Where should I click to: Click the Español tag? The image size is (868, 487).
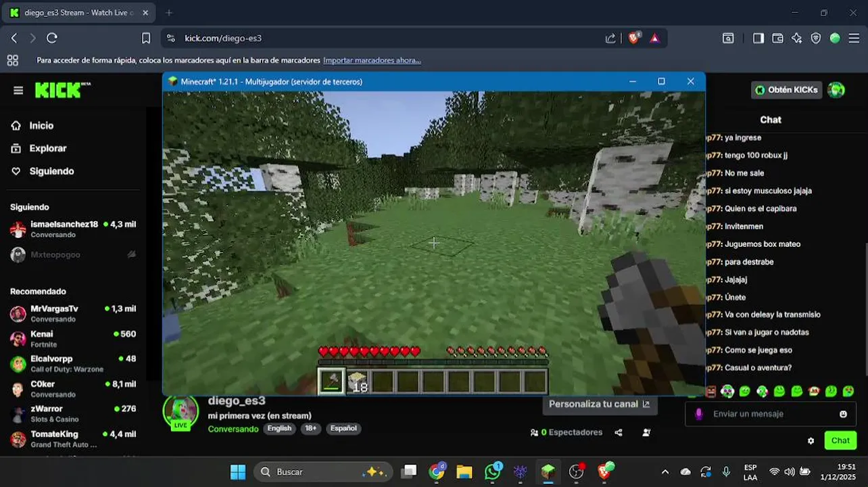343,428
